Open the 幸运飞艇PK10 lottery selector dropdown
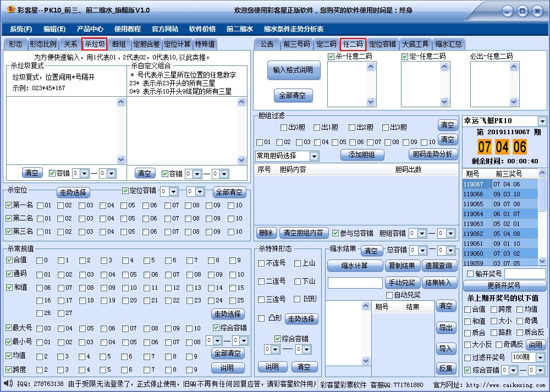This screenshot has width=550, height=392. (x=542, y=120)
